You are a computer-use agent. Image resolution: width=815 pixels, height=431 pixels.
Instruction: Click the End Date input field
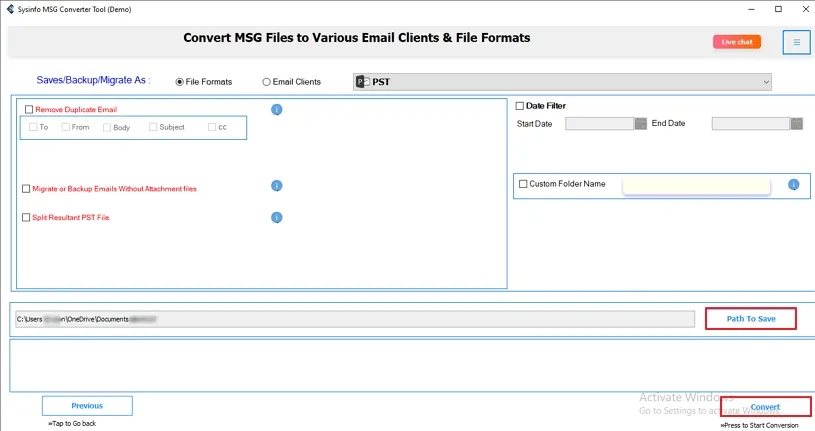[751, 123]
